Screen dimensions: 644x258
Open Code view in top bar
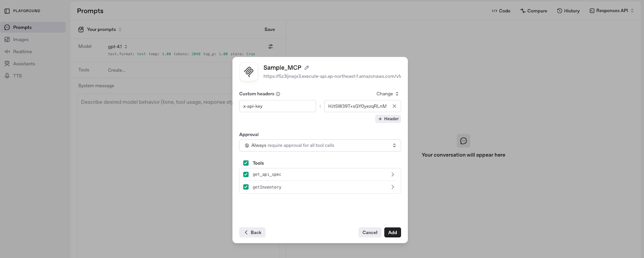point(501,11)
